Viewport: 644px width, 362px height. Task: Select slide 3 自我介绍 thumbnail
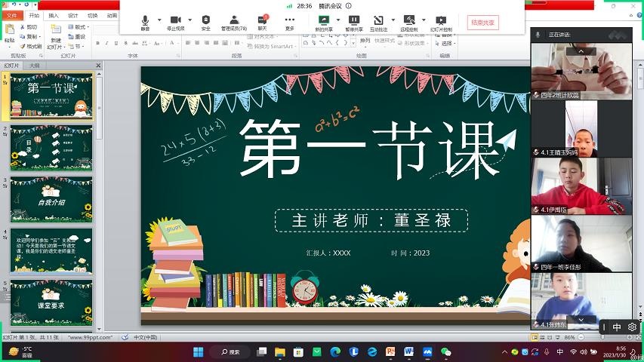pyautogui.click(x=51, y=198)
